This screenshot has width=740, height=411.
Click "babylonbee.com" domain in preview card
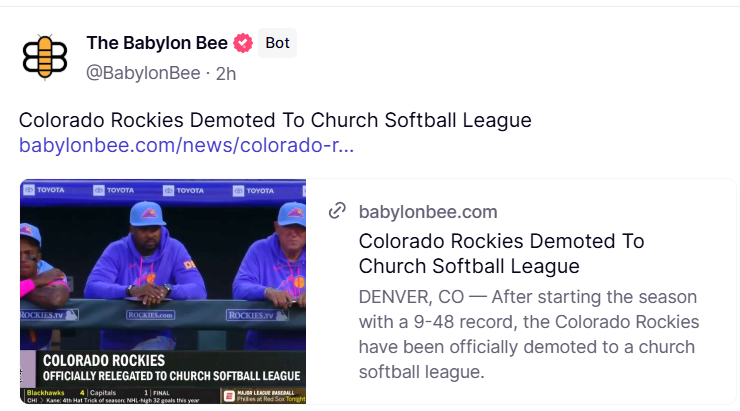tap(427, 211)
